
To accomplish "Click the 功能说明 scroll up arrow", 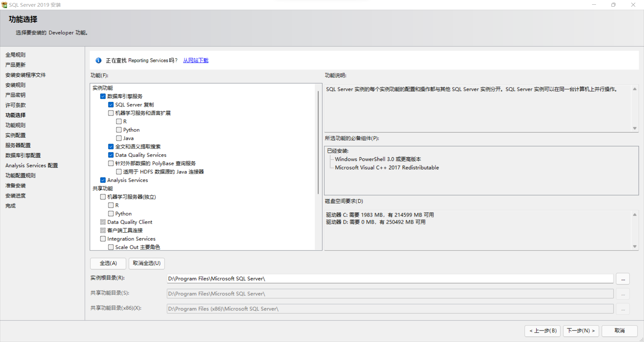I will pos(635,89).
